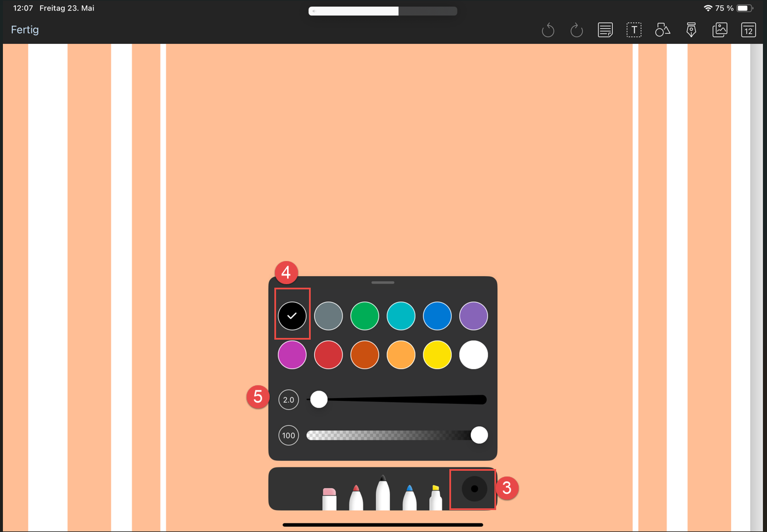Select the text box tool icon
The width and height of the screenshot is (767, 532).
634,30
